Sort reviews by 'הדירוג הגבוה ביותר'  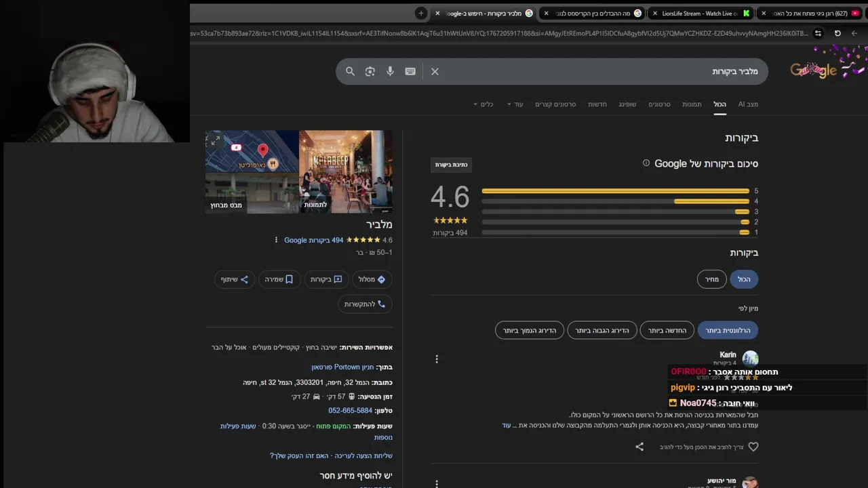click(602, 331)
